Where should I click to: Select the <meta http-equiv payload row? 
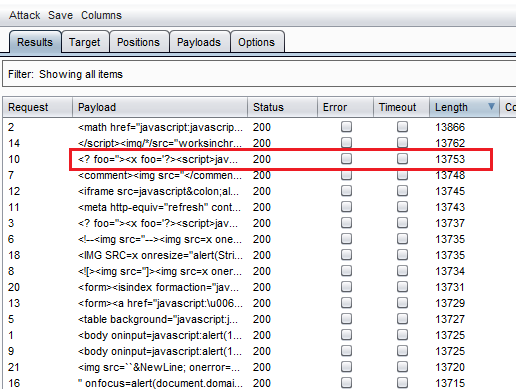coord(159,207)
